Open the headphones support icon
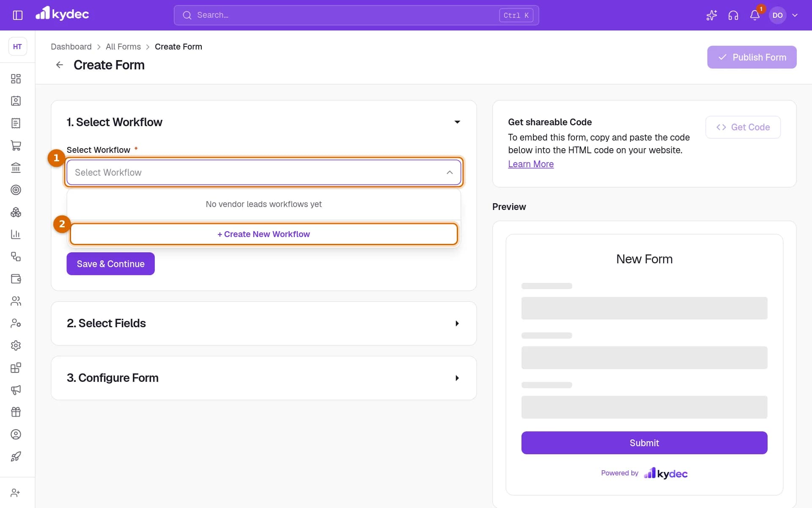This screenshot has width=812, height=508. click(733, 15)
